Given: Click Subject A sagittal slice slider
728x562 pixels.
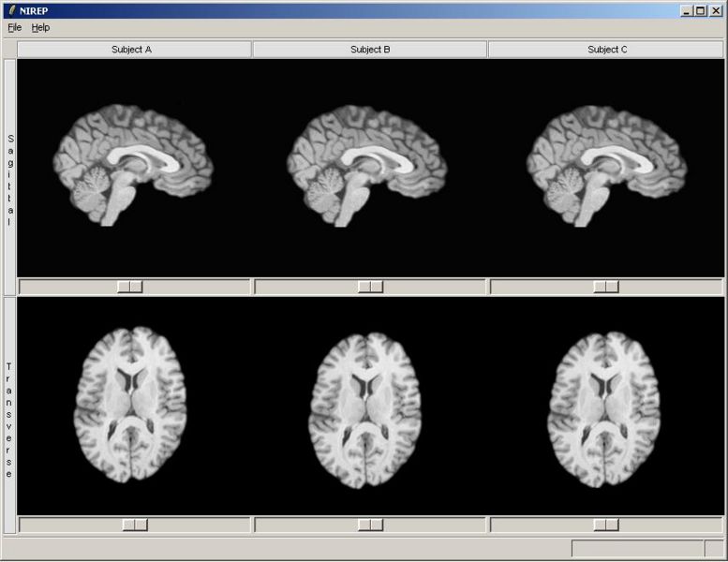Looking at the screenshot, I should tap(130, 287).
